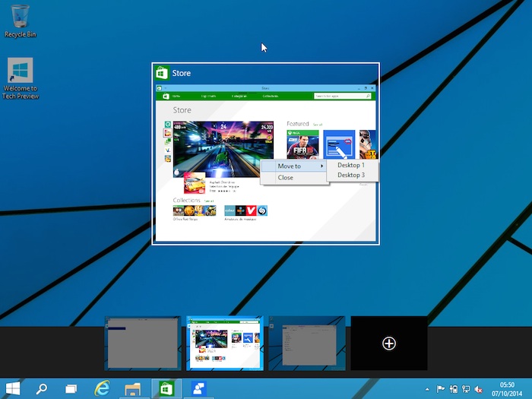This screenshot has width=532, height=399.
Task: Expand the 'Move to' submenu
Action: (293, 166)
